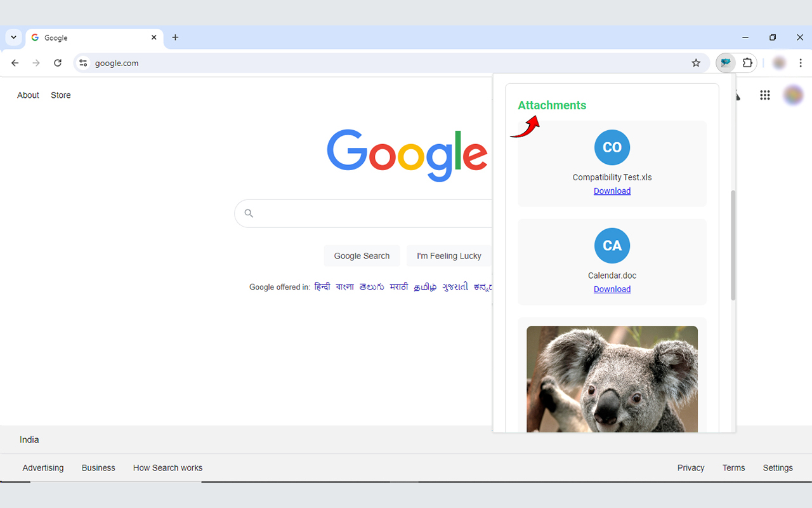Download the Compatibility Test.xls attachment

(612, 190)
